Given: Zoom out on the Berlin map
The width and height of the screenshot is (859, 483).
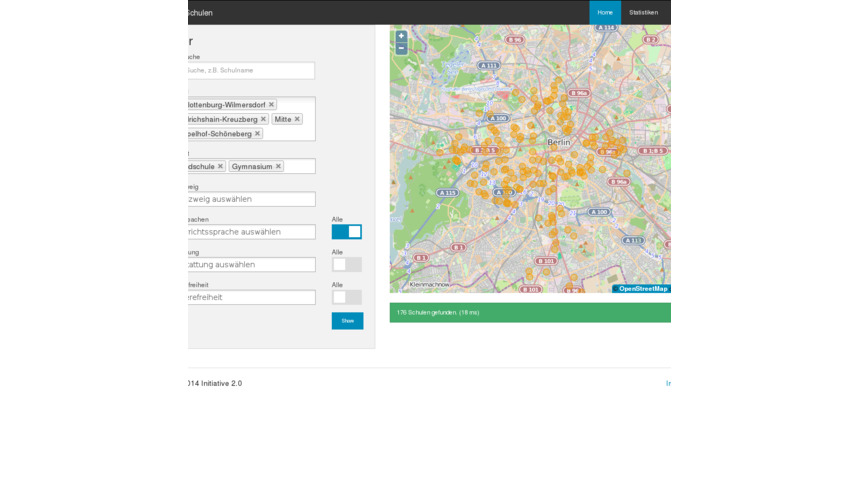Looking at the screenshot, I should point(401,48).
